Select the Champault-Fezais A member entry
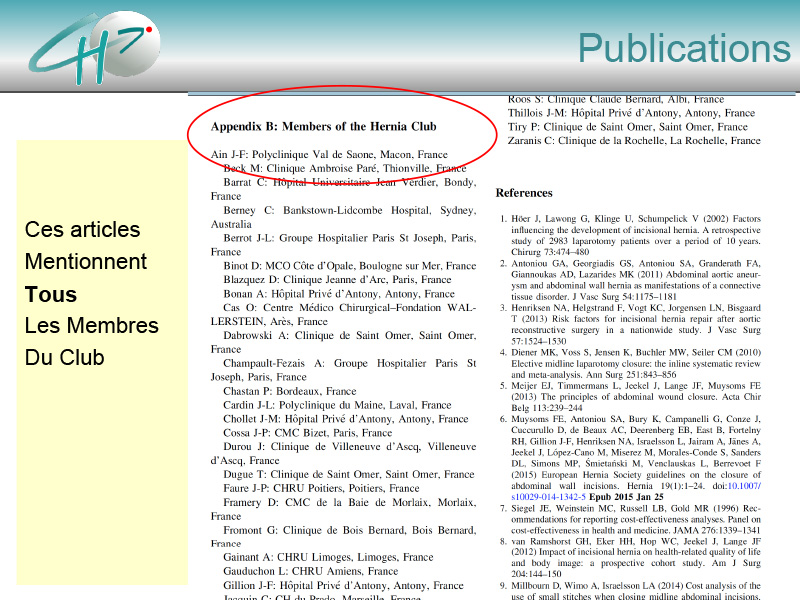The height and width of the screenshot is (600, 800). [343, 370]
